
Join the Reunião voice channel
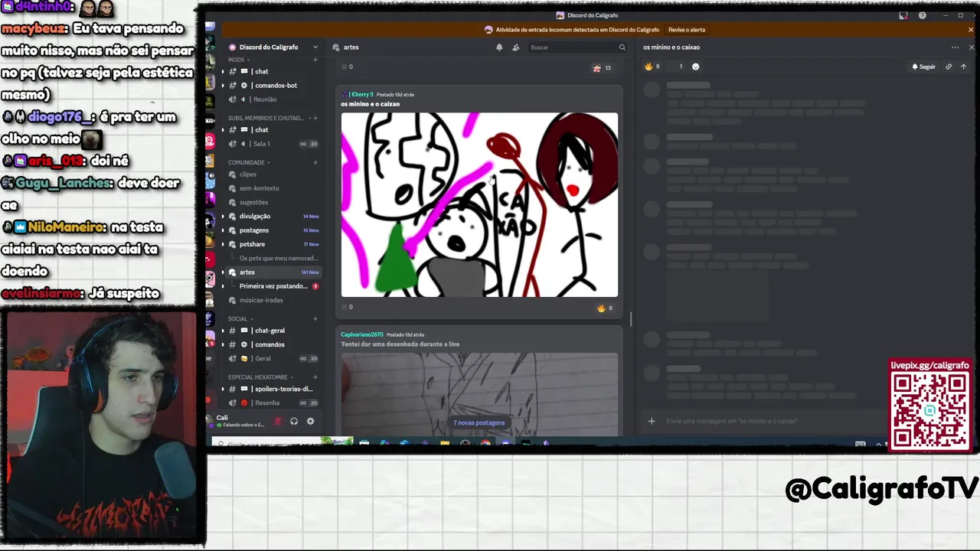click(x=271, y=99)
